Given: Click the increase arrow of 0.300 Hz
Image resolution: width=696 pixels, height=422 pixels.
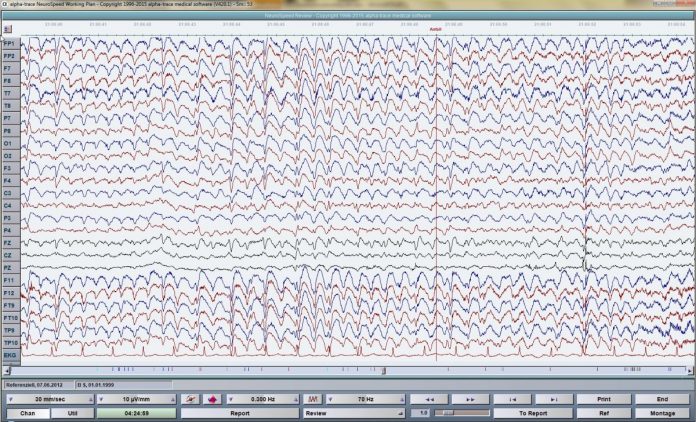Looking at the screenshot, I should (x=296, y=399).
